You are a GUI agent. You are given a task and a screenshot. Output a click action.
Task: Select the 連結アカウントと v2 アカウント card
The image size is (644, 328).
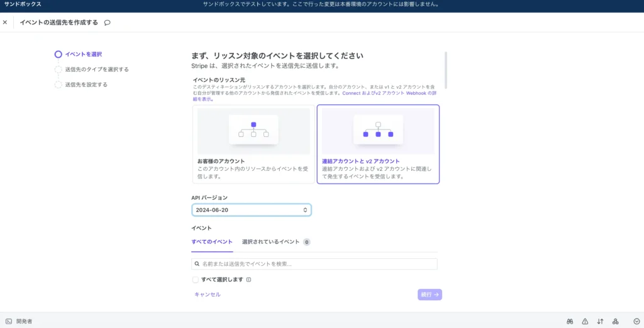(378, 144)
